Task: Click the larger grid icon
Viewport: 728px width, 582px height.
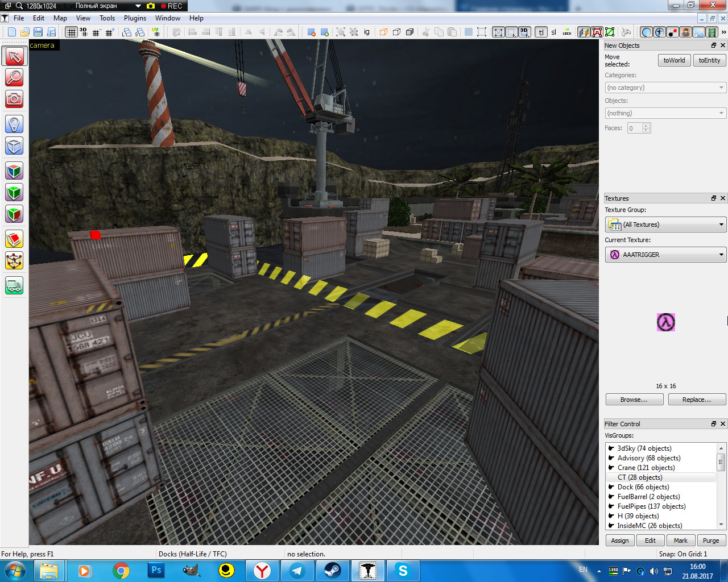Action: point(109,32)
